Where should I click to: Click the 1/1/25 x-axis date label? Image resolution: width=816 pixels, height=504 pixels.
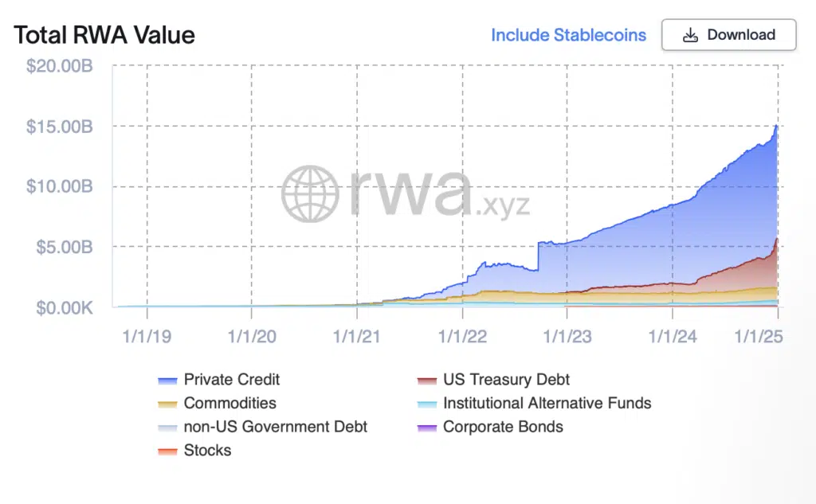759,336
